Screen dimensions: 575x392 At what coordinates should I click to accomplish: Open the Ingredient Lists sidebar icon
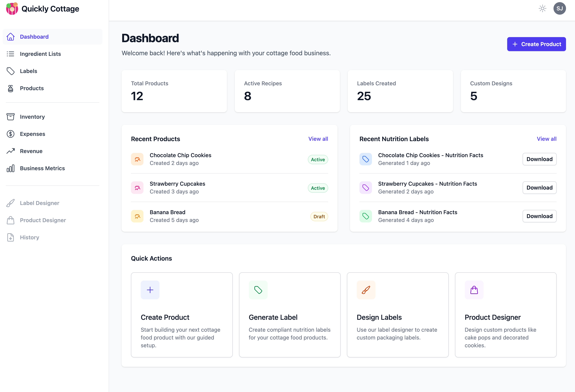11,54
